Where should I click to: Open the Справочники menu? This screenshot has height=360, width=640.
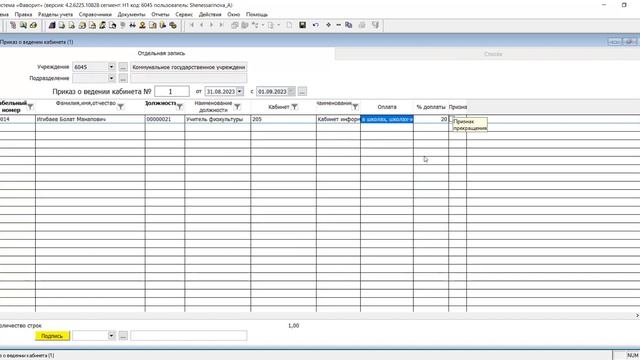(95, 14)
